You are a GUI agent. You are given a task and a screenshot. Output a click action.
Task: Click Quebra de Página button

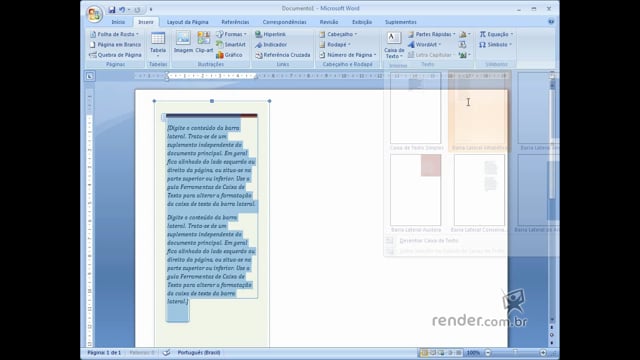pyautogui.click(x=116, y=55)
